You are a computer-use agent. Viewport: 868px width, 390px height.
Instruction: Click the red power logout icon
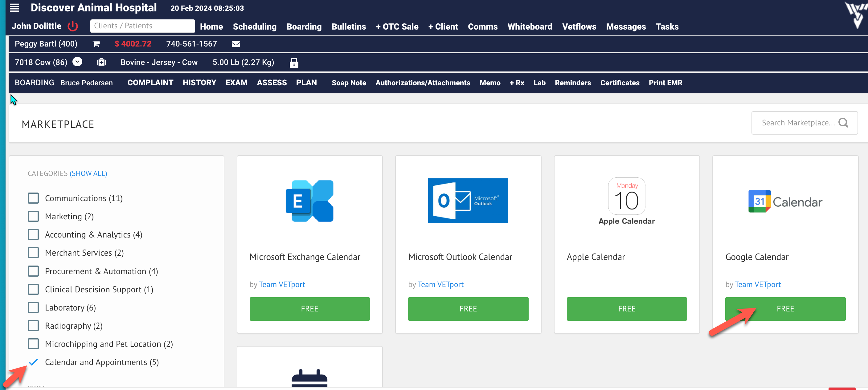tap(73, 26)
